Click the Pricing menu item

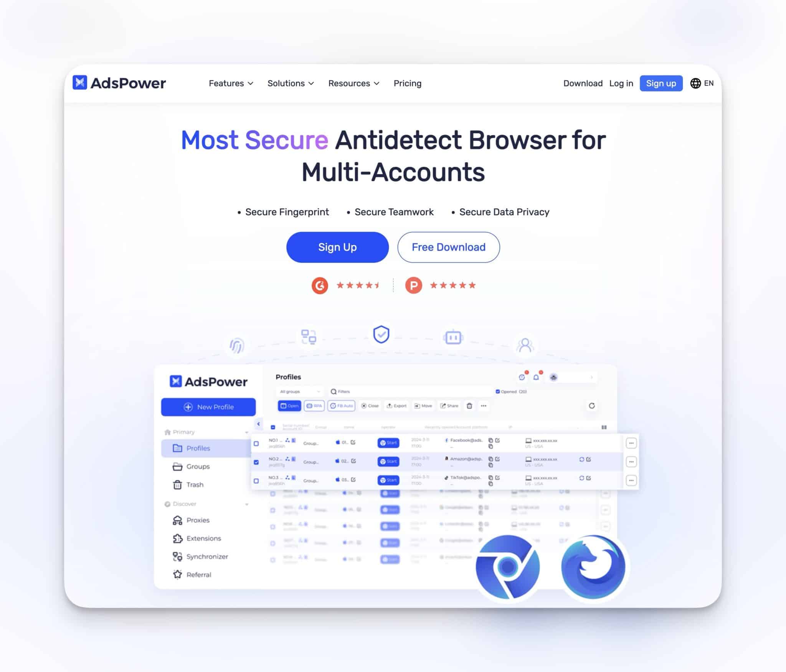pos(407,83)
